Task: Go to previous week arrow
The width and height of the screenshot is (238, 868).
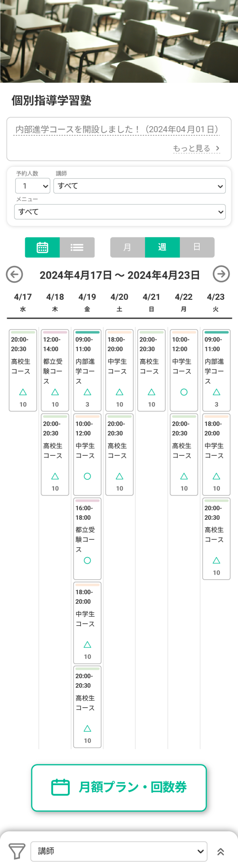Action: (15, 274)
